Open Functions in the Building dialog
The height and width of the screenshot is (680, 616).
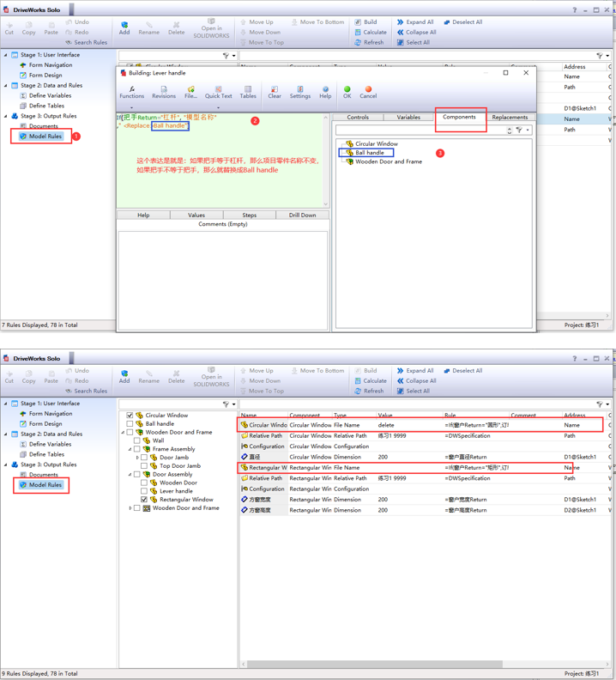point(131,92)
